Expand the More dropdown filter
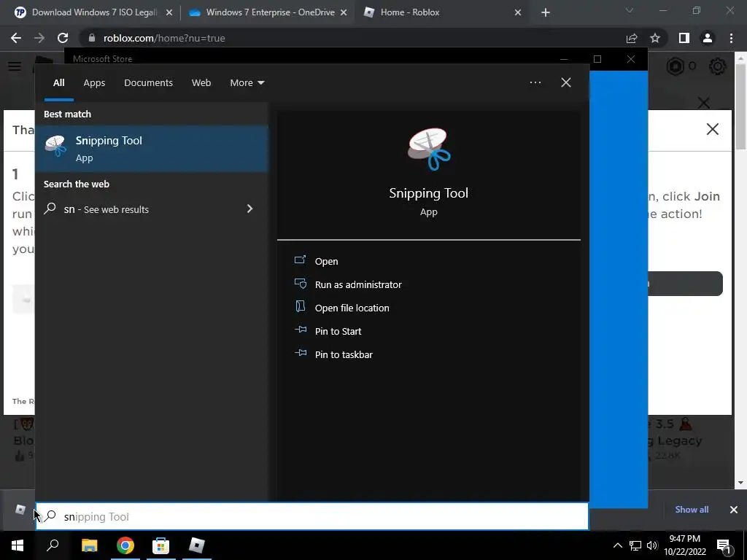Viewport: 747px width, 560px height. 247,82
